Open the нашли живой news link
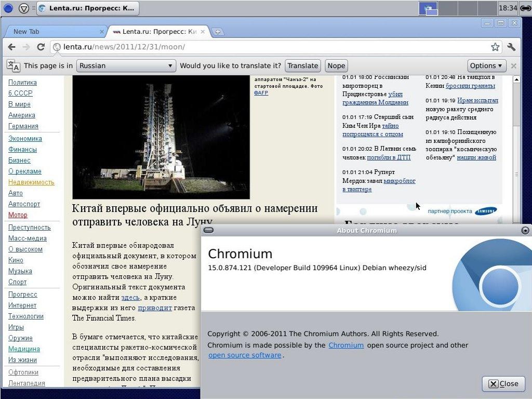The width and height of the screenshot is (532, 399). coord(476,157)
